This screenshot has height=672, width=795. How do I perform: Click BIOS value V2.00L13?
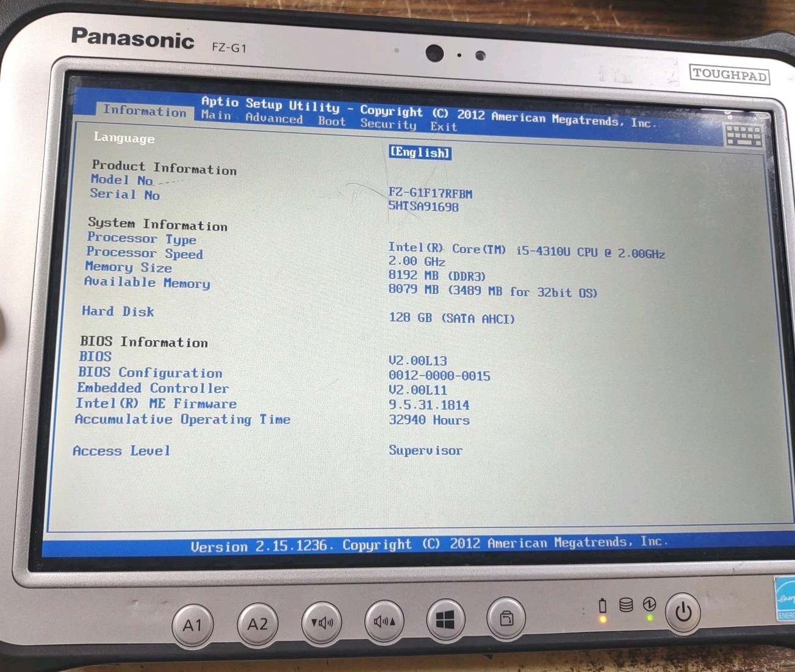click(x=418, y=361)
